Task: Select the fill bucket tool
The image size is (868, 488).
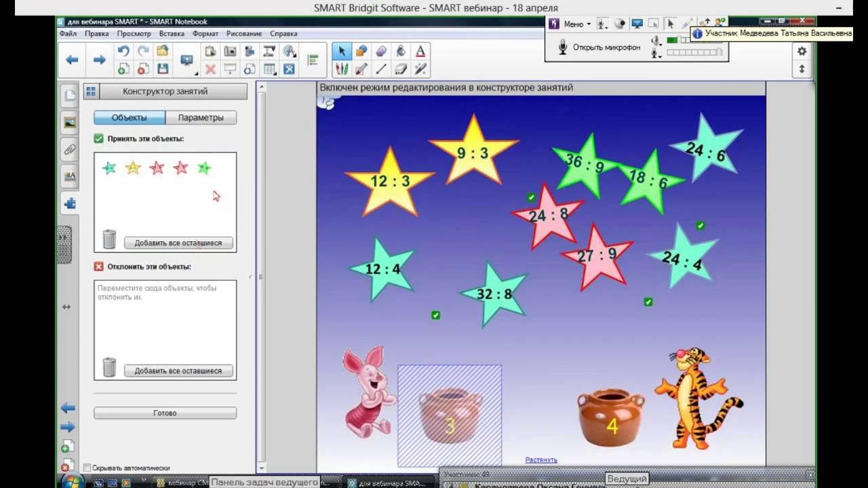Action: (401, 51)
